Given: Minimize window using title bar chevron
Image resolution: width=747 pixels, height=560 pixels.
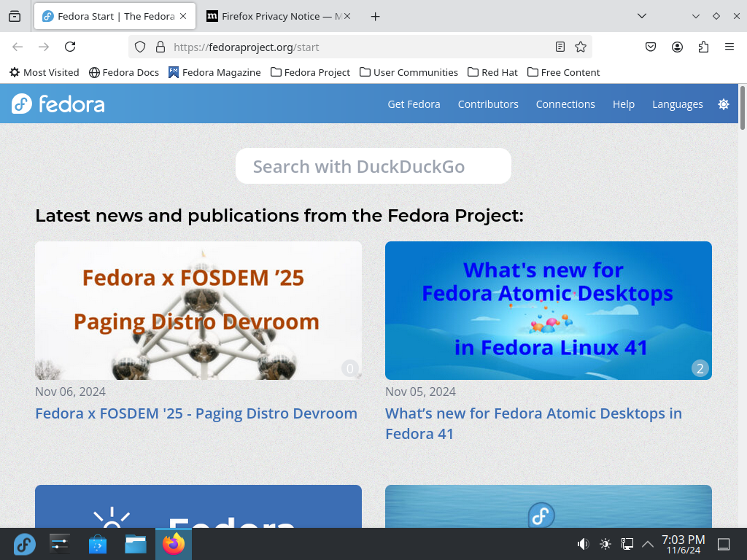Looking at the screenshot, I should pos(695,16).
